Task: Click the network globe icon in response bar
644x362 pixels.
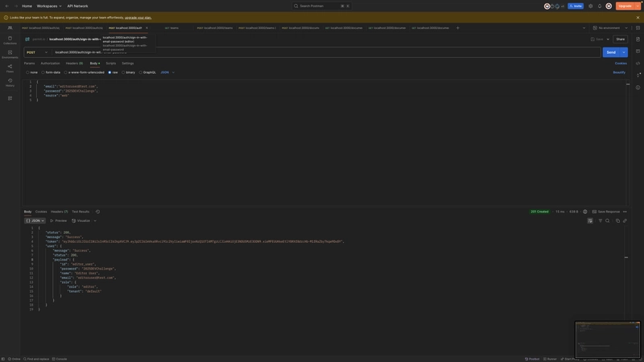Action: pyautogui.click(x=585, y=212)
